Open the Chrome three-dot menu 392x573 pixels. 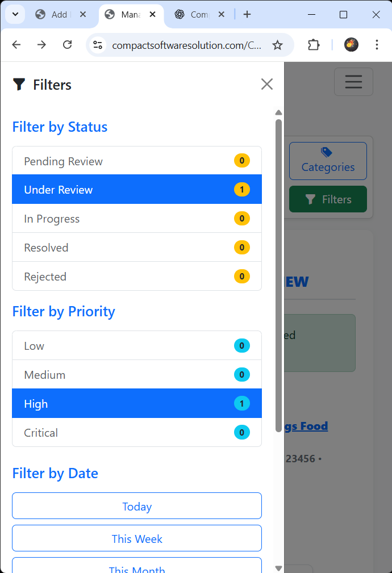click(377, 45)
